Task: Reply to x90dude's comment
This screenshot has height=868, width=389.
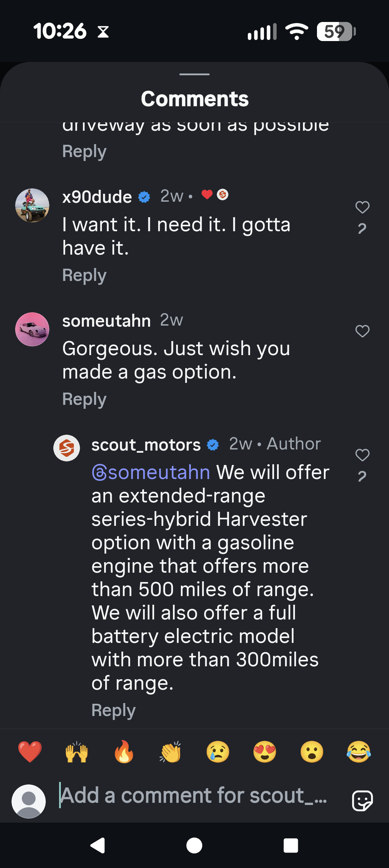Action: pos(84,276)
